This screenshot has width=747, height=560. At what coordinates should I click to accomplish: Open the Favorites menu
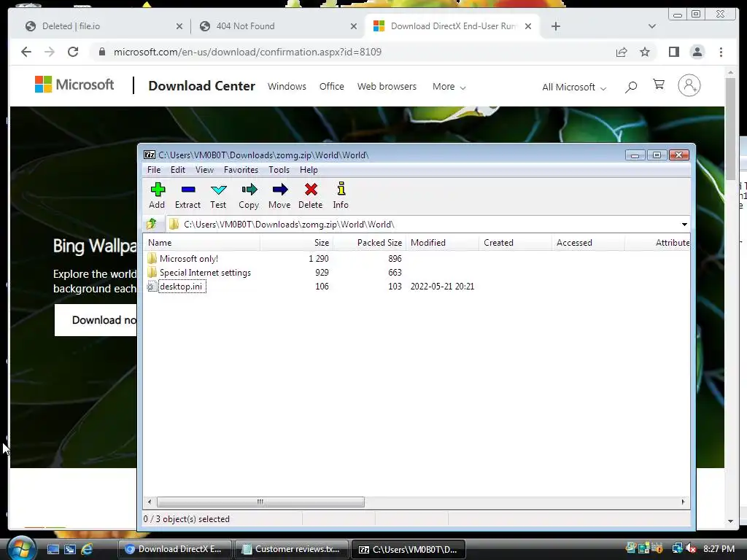click(241, 169)
